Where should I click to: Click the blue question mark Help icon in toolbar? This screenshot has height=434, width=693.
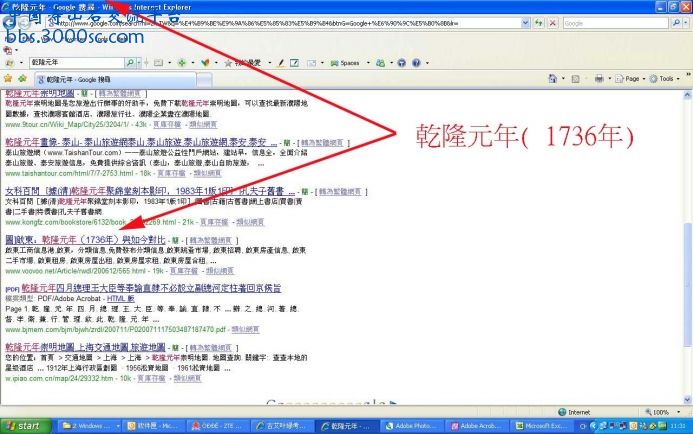[x=416, y=63]
